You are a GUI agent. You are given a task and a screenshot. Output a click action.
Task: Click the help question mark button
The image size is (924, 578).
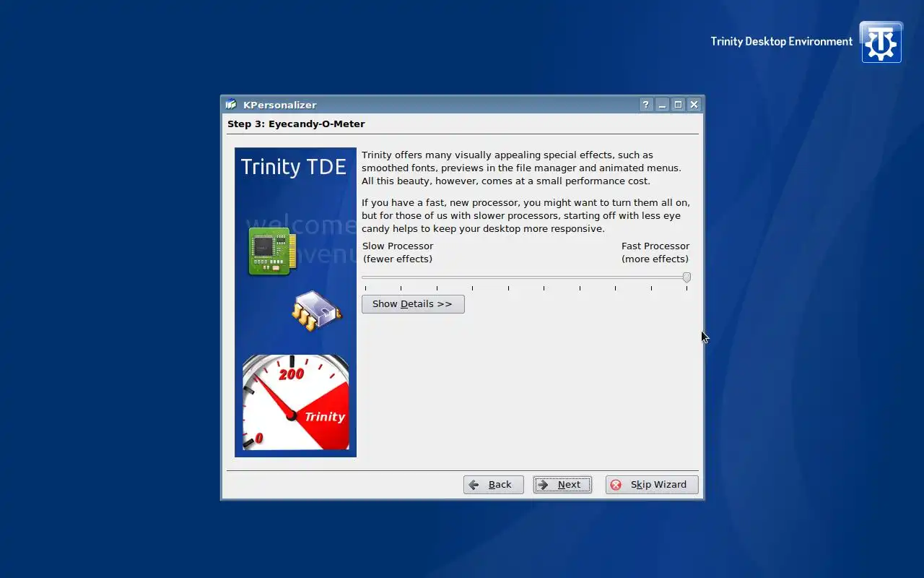click(646, 105)
